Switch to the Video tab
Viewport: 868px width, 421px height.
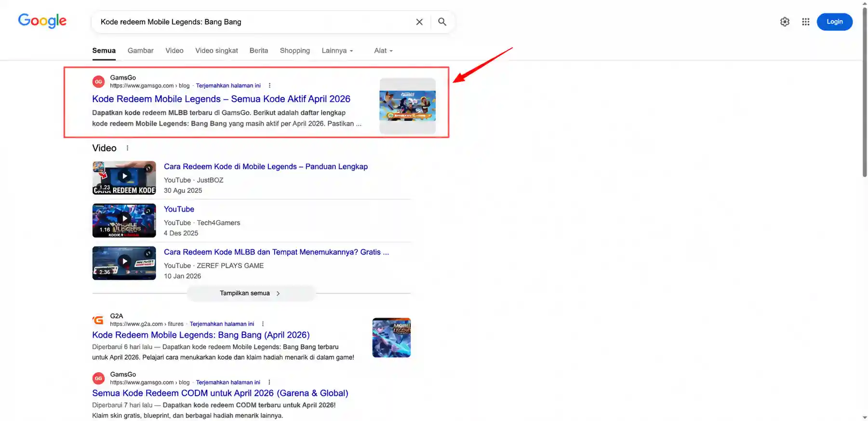pyautogui.click(x=174, y=51)
